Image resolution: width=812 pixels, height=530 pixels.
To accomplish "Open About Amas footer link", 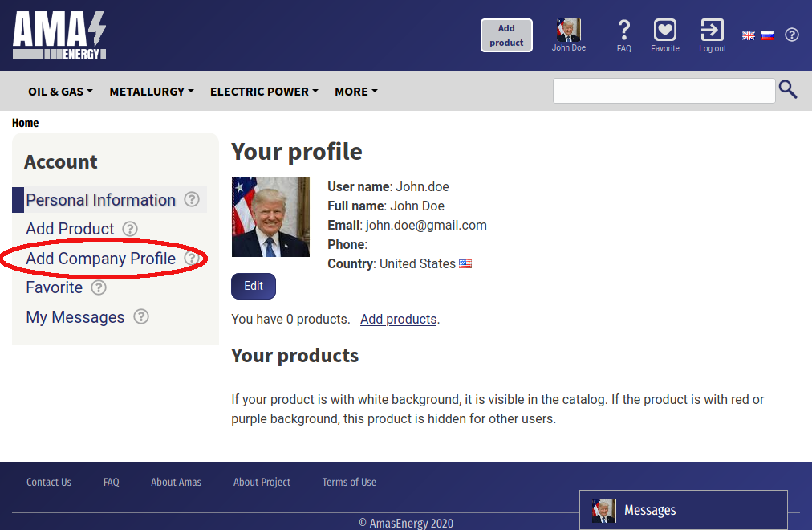I will (x=176, y=482).
